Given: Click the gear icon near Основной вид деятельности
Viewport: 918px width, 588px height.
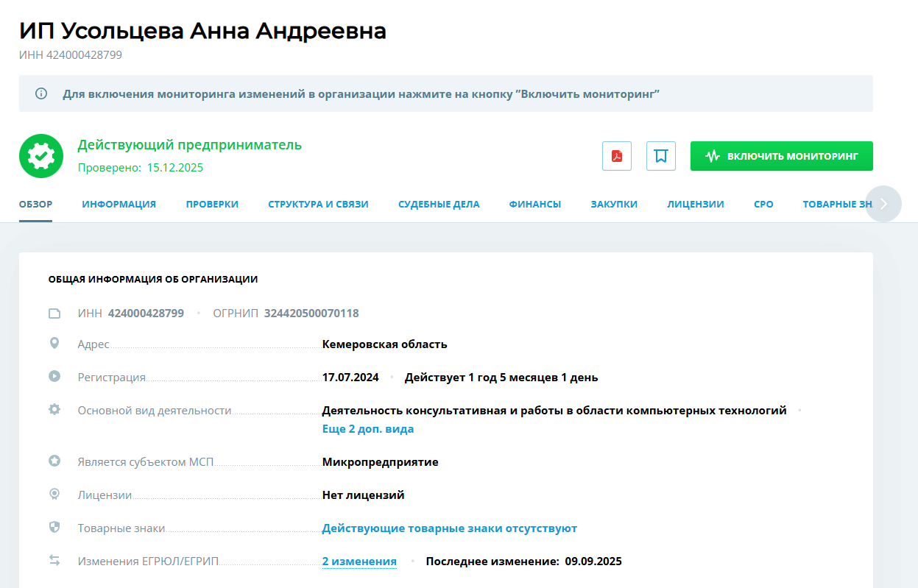Looking at the screenshot, I should click(54, 408).
